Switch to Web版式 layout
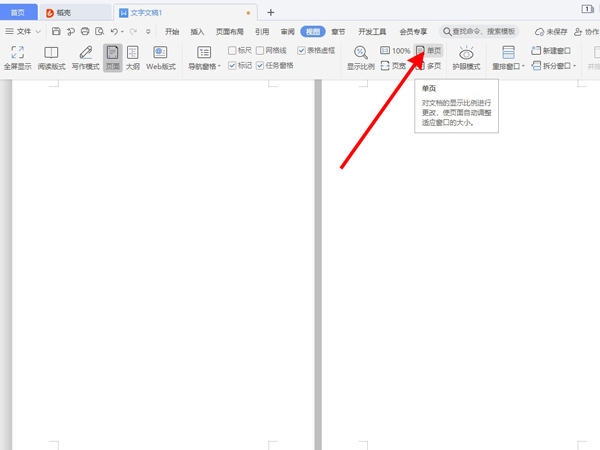600x450 pixels. [x=160, y=57]
